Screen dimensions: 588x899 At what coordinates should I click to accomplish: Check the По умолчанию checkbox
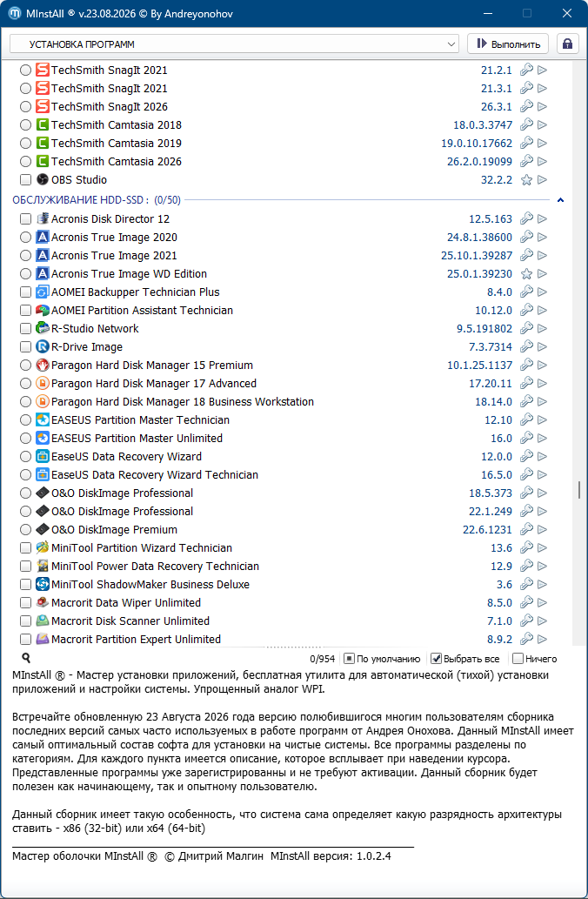(x=349, y=659)
